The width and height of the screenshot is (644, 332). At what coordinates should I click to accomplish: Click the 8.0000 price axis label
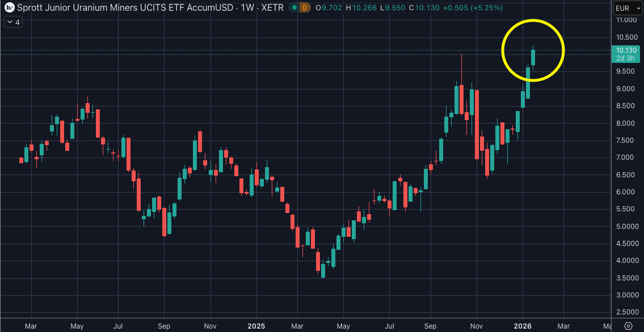(626, 124)
